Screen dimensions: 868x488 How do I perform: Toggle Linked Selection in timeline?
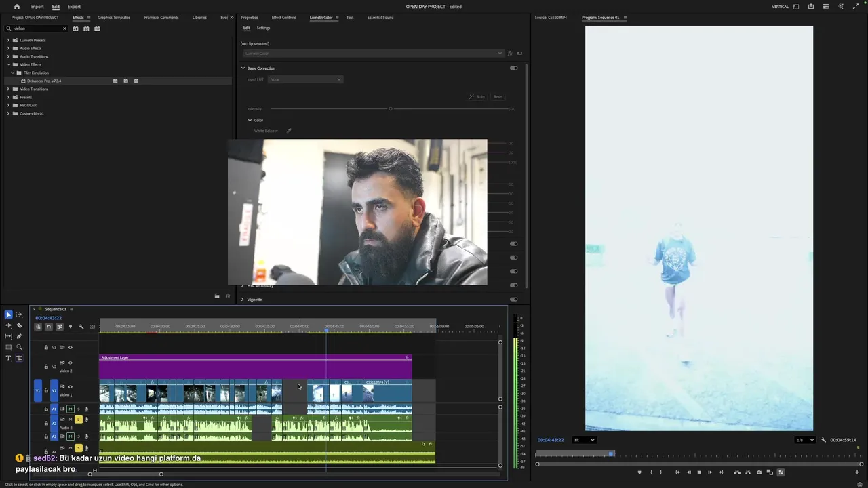coord(60,327)
